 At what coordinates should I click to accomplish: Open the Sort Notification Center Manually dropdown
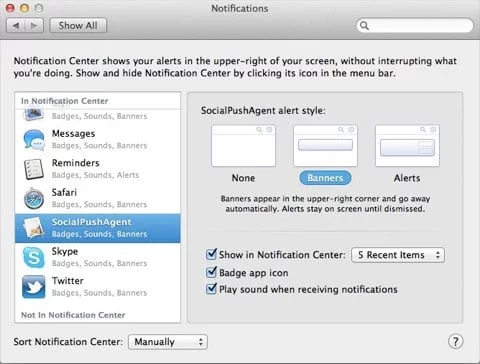click(x=168, y=342)
